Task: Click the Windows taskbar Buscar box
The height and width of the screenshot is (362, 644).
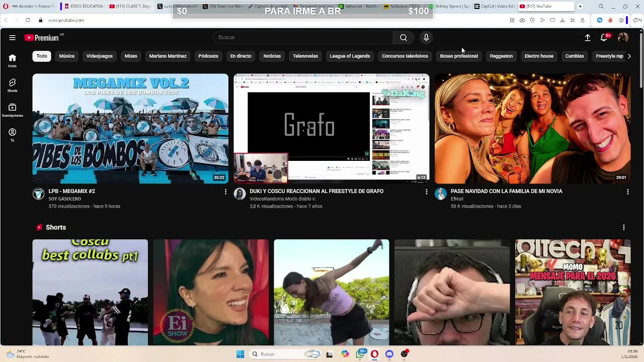Action: click(x=285, y=354)
